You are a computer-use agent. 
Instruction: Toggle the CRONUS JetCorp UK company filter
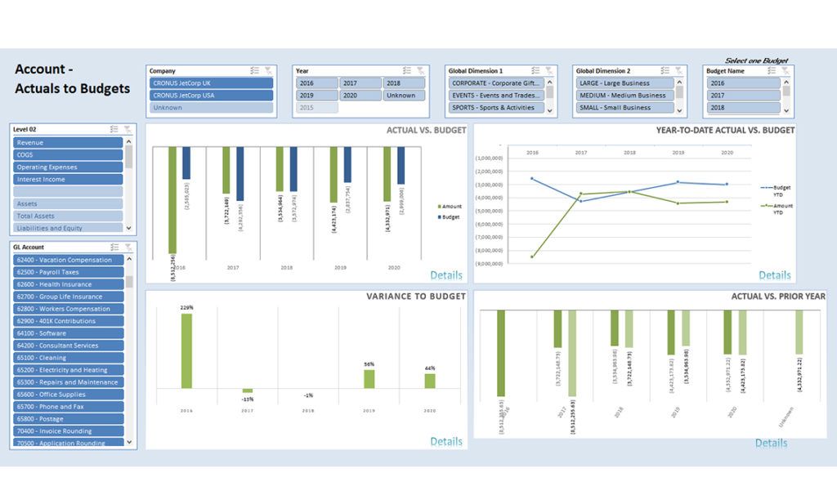click(x=212, y=83)
